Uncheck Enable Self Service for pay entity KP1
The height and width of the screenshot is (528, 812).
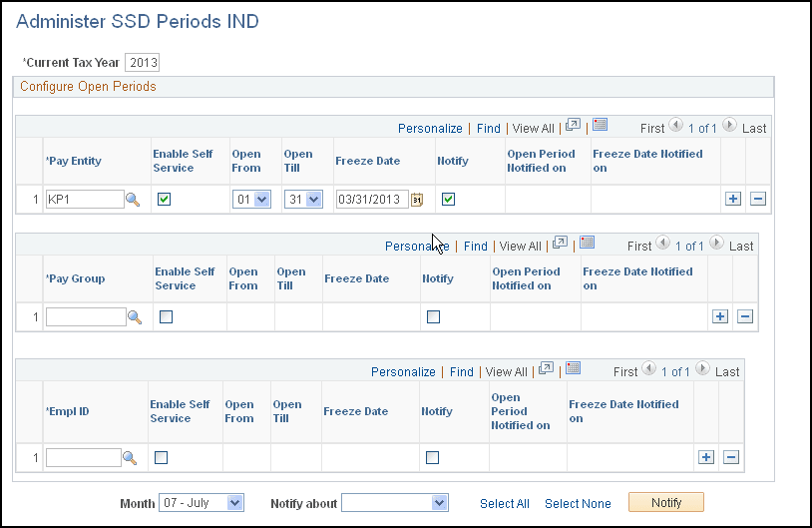pos(165,199)
